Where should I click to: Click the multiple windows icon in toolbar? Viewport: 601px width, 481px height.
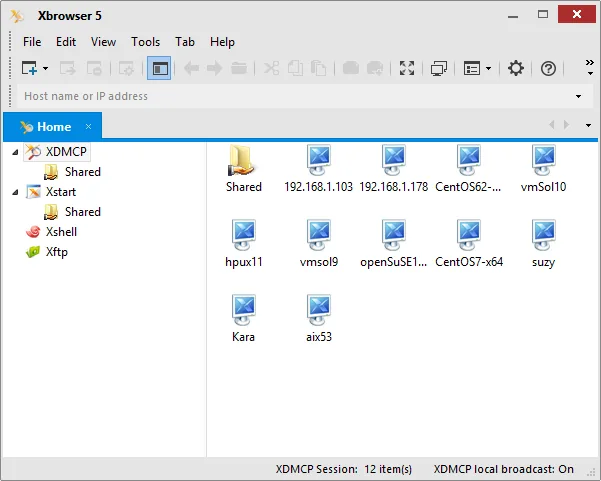pyautogui.click(x=438, y=69)
